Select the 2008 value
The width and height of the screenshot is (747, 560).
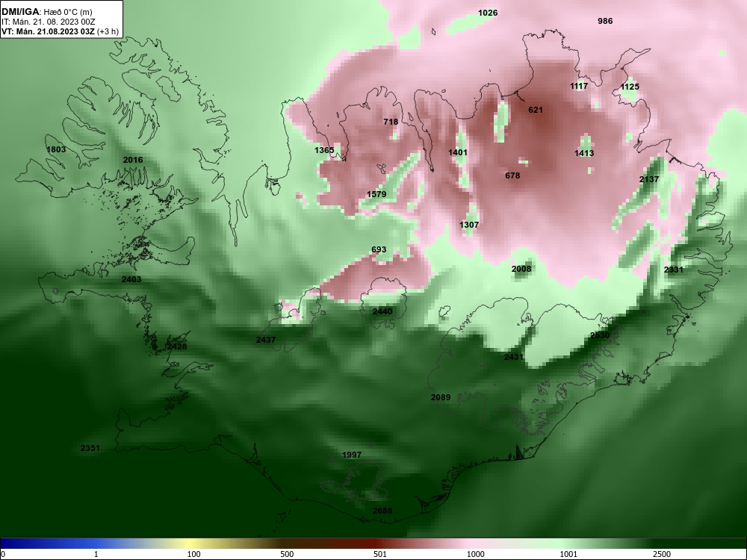[x=521, y=269]
